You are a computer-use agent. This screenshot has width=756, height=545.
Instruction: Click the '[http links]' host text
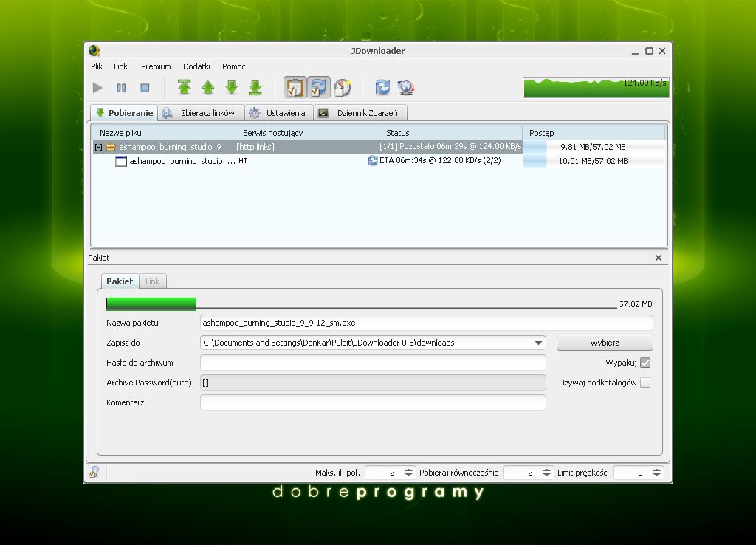tap(255, 147)
